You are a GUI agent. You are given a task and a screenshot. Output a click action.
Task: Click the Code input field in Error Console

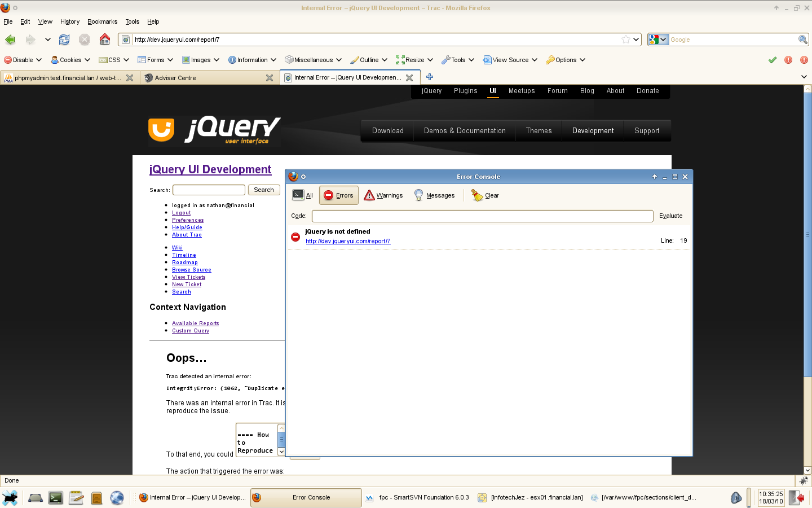coord(482,216)
